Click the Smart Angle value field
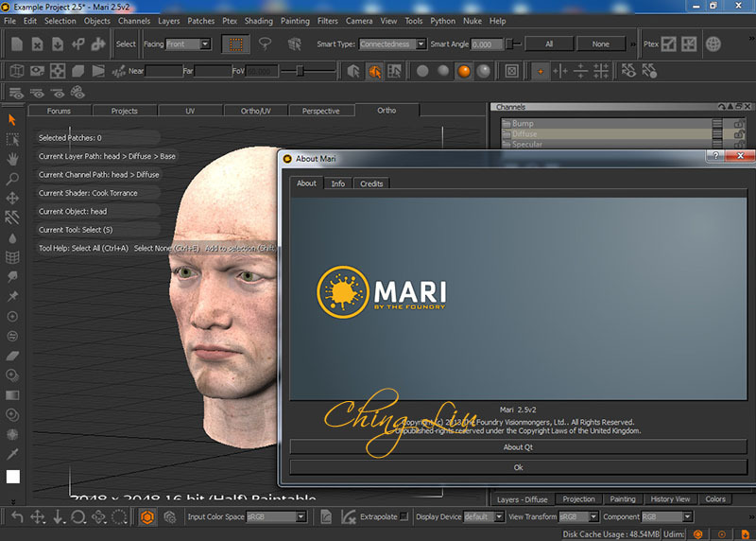Image resolution: width=756 pixels, height=541 pixels. tap(487, 44)
